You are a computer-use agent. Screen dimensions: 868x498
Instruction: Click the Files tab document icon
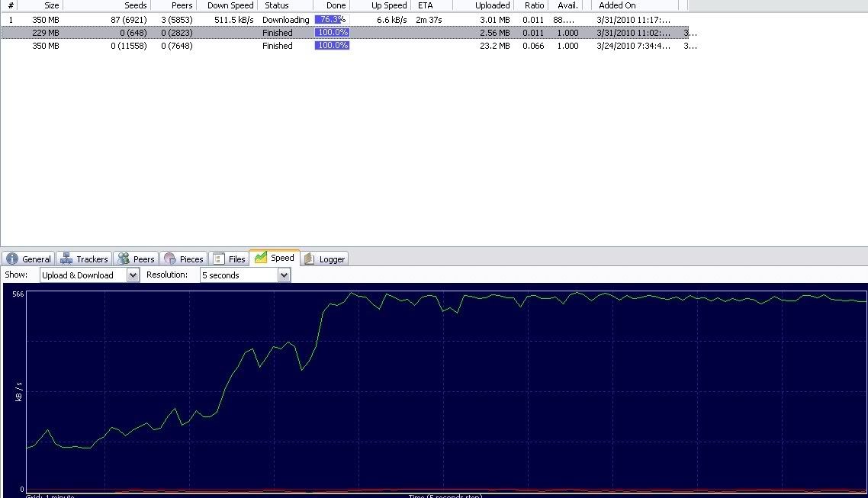[x=219, y=259]
